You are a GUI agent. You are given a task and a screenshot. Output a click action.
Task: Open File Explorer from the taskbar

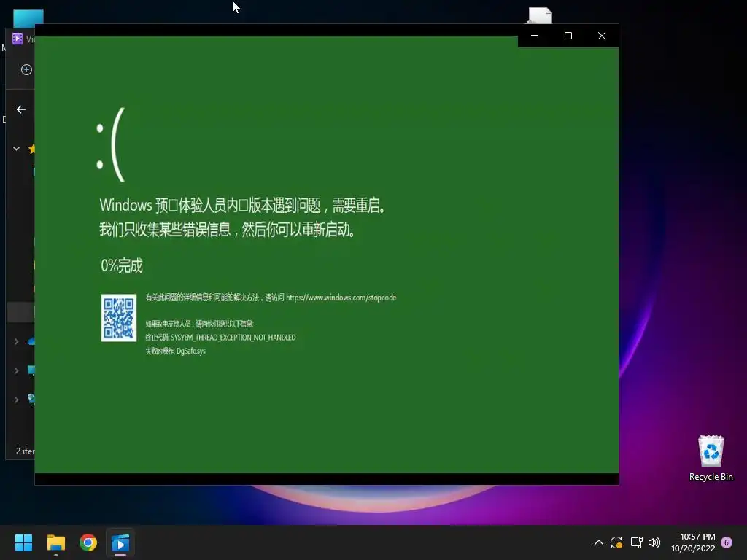56,542
